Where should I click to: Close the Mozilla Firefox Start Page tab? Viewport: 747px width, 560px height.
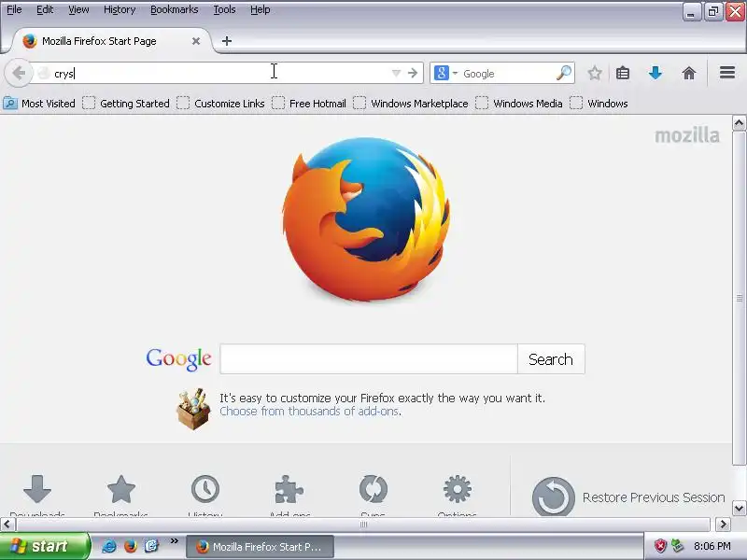[x=196, y=41]
